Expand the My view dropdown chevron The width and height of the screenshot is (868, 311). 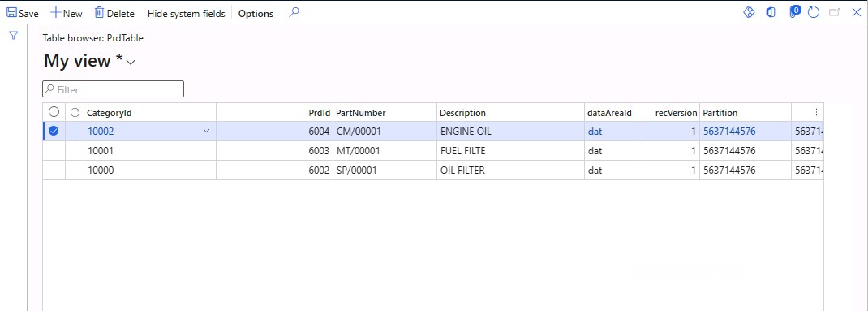click(x=131, y=63)
